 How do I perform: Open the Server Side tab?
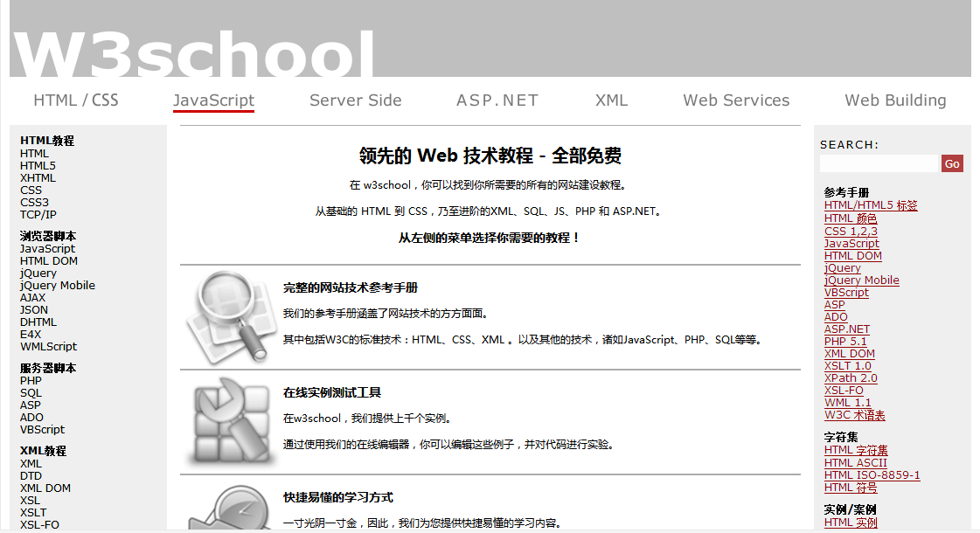(x=355, y=100)
